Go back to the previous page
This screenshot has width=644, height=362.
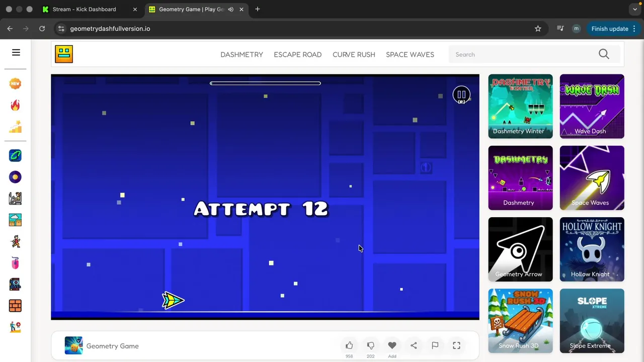tap(10, 29)
